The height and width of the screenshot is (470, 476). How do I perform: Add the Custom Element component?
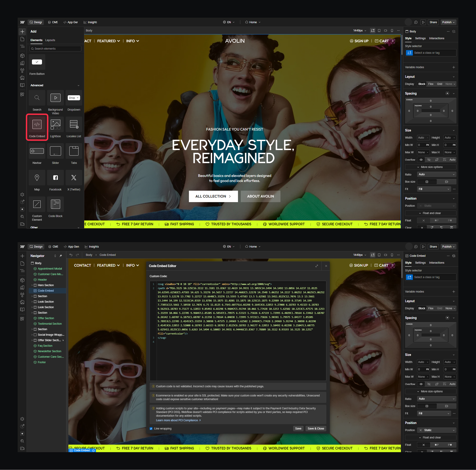pos(37,204)
